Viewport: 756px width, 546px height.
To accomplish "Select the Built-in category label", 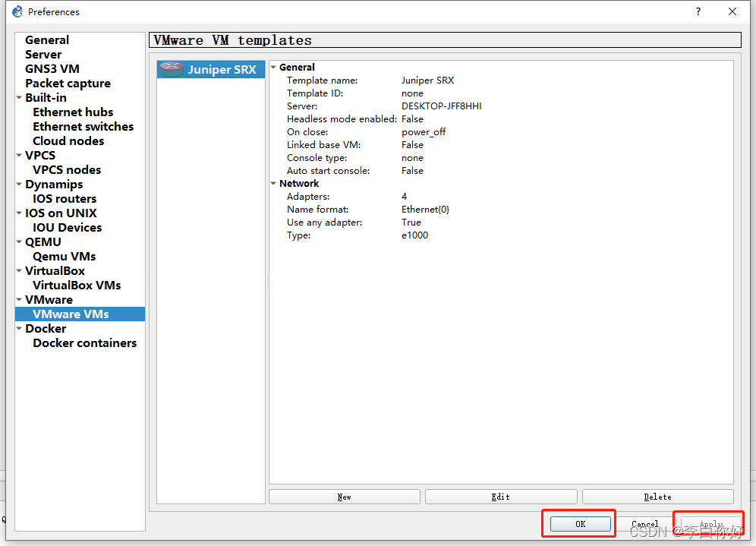I will 46,97.
